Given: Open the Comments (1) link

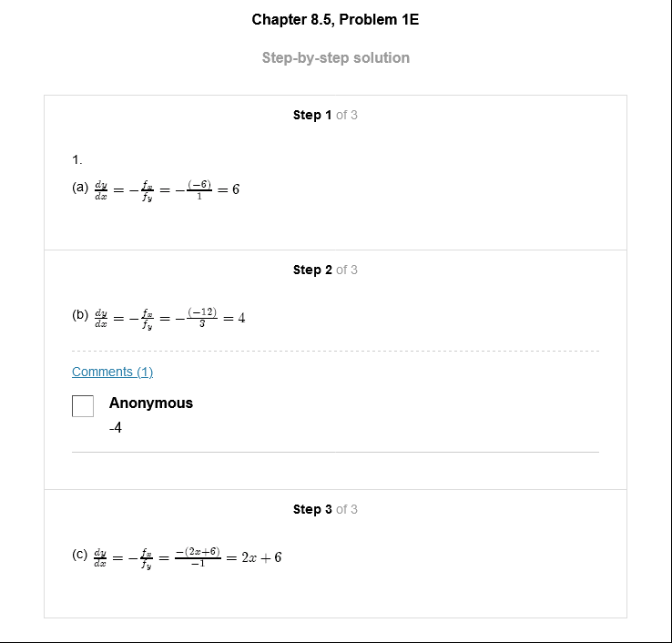Looking at the screenshot, I should coord(112,372).
